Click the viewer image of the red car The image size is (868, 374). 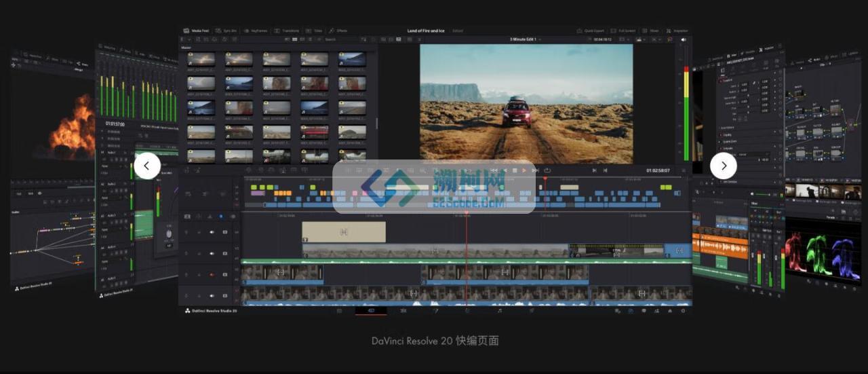point(526,103)
